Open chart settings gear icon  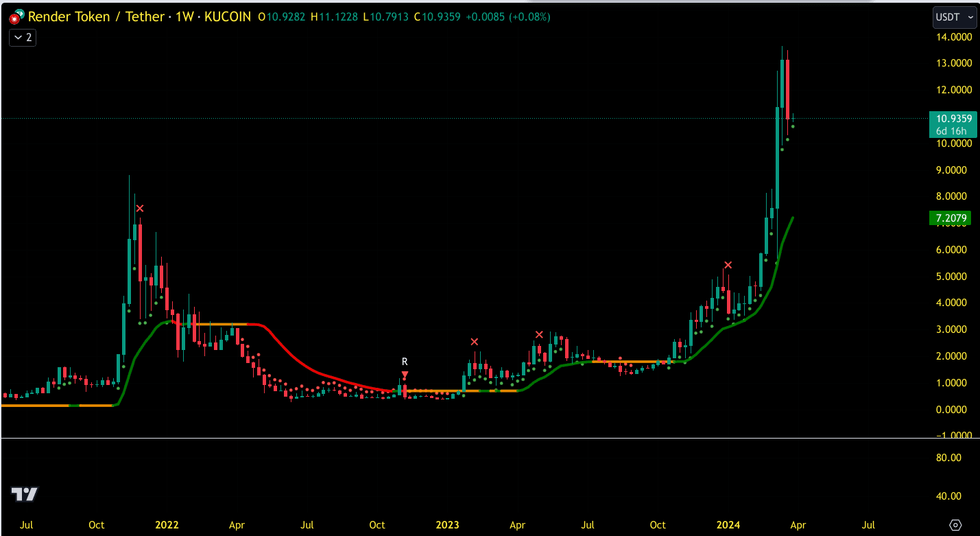tap(955, 525)
